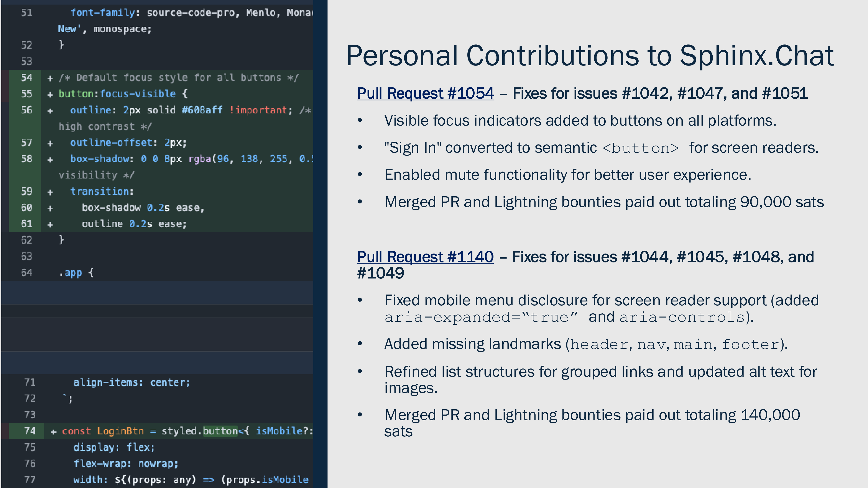
Task: Click 'outline 0.2s ease;' on line 61
Action: [134, 224]
